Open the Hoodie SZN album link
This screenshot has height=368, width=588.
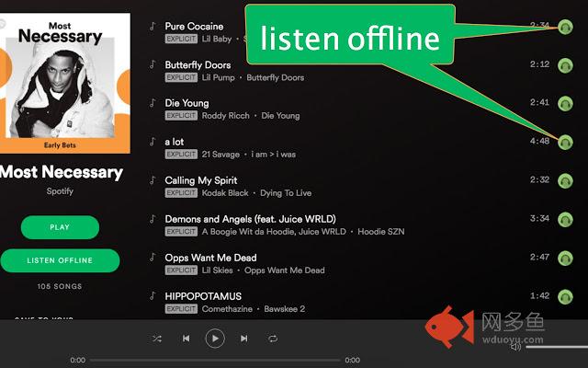381,232
